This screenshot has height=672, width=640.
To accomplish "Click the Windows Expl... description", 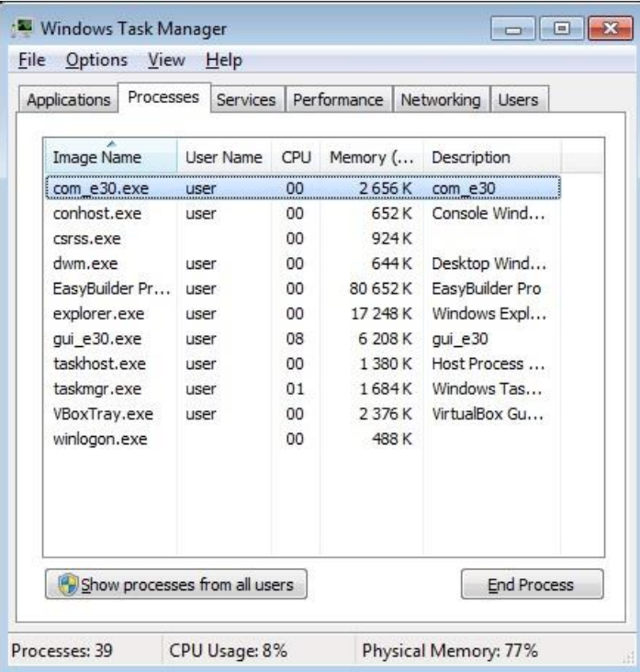I will (489, 314).
